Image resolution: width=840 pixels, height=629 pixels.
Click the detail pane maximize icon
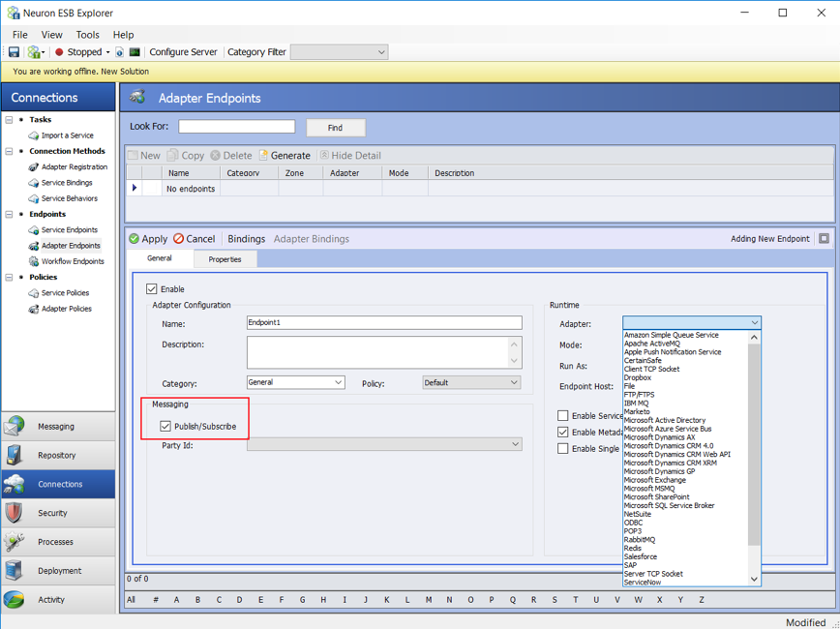click(824, 239)
